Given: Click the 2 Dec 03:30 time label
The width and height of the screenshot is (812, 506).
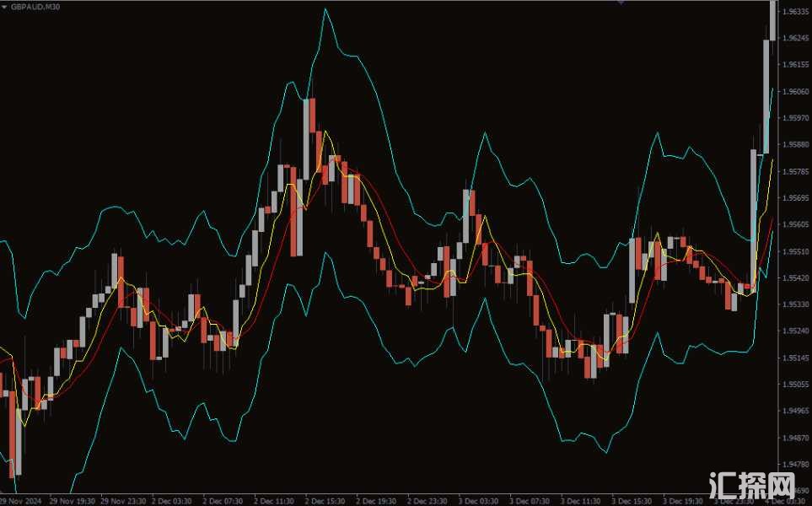Looking at the screenshot, I should tap(172, 500).
